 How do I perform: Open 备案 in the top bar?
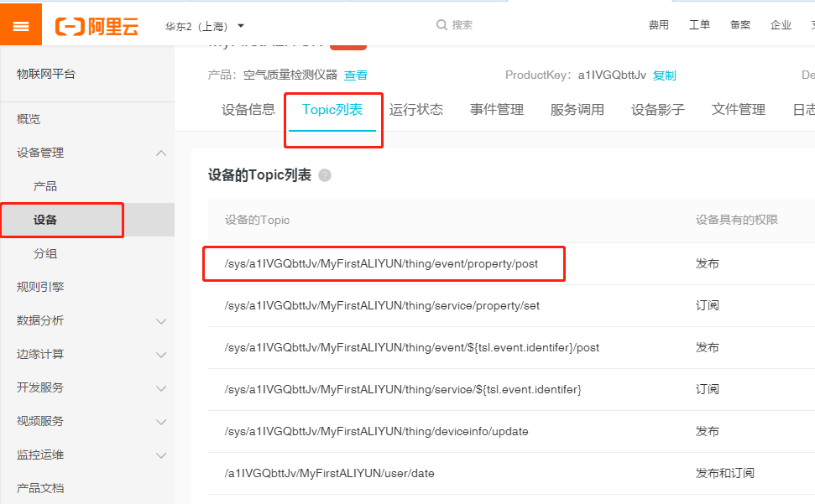(x=740, y=25)
